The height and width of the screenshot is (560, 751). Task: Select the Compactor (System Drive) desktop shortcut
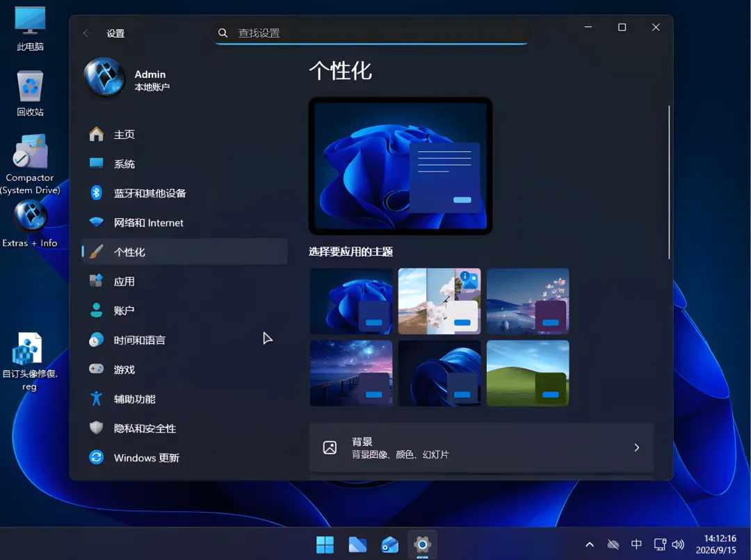point(30,165)
